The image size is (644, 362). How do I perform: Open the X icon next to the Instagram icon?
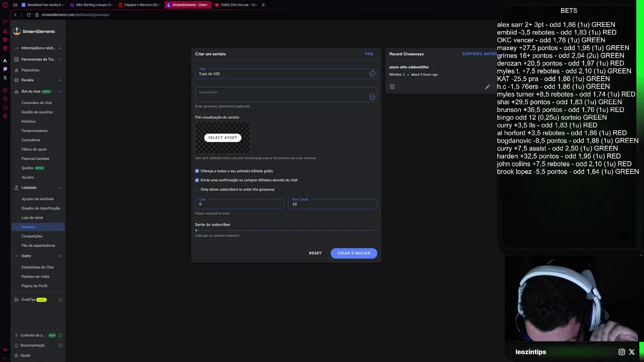632,352
